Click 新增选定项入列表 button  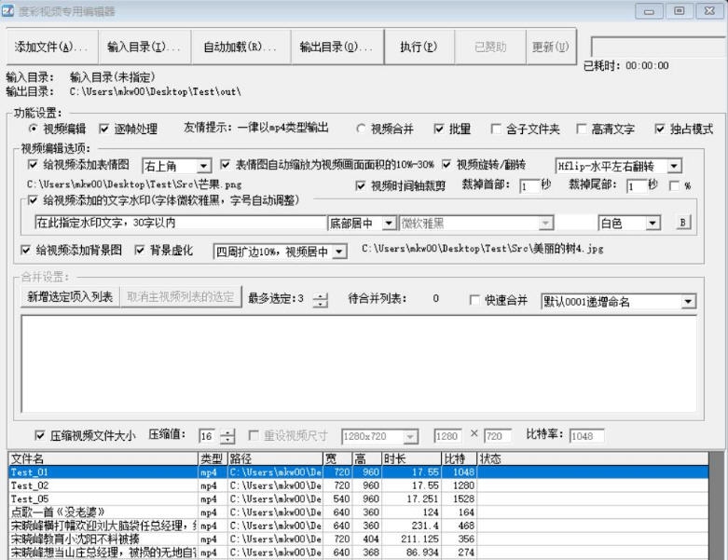tap(70, 297)
